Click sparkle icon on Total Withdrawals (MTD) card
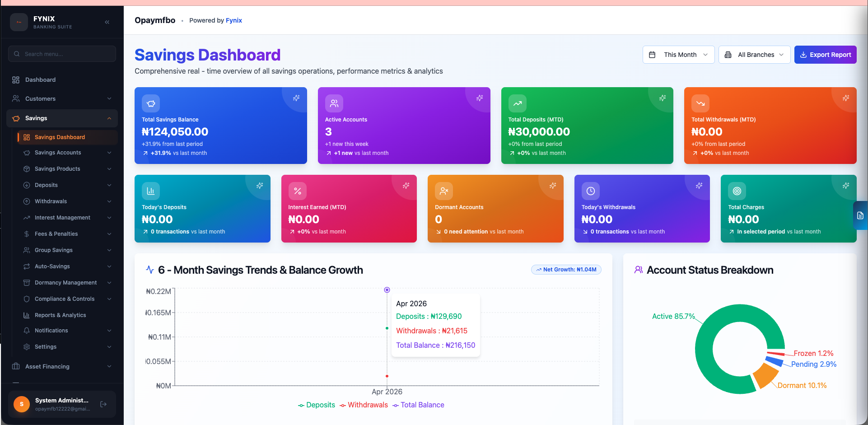Viewport: 868px width, 425px height. click(x=846, y=98)
